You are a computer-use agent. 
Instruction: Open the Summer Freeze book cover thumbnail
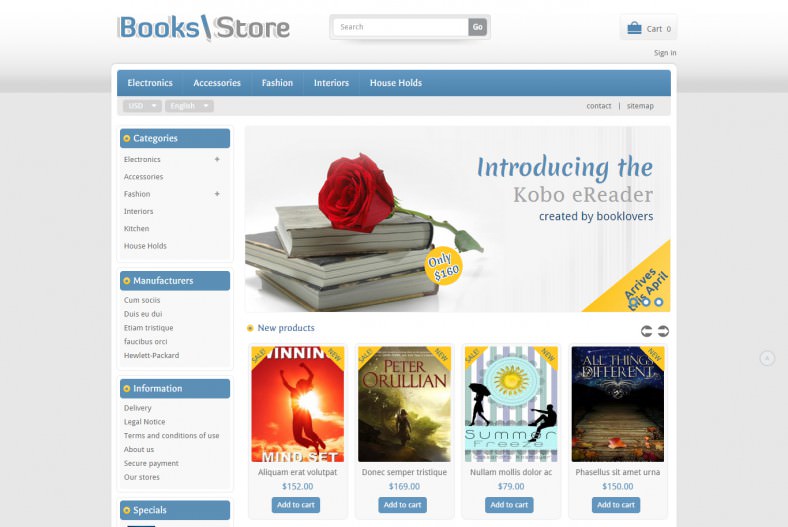click(x=511, y=404)
